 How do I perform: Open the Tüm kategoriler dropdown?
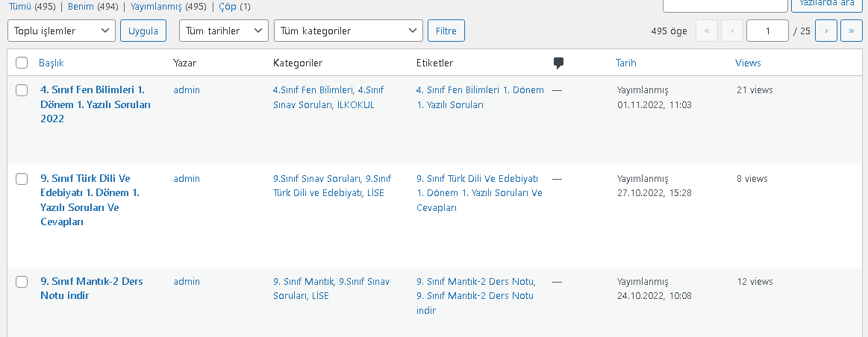[349, 31]
